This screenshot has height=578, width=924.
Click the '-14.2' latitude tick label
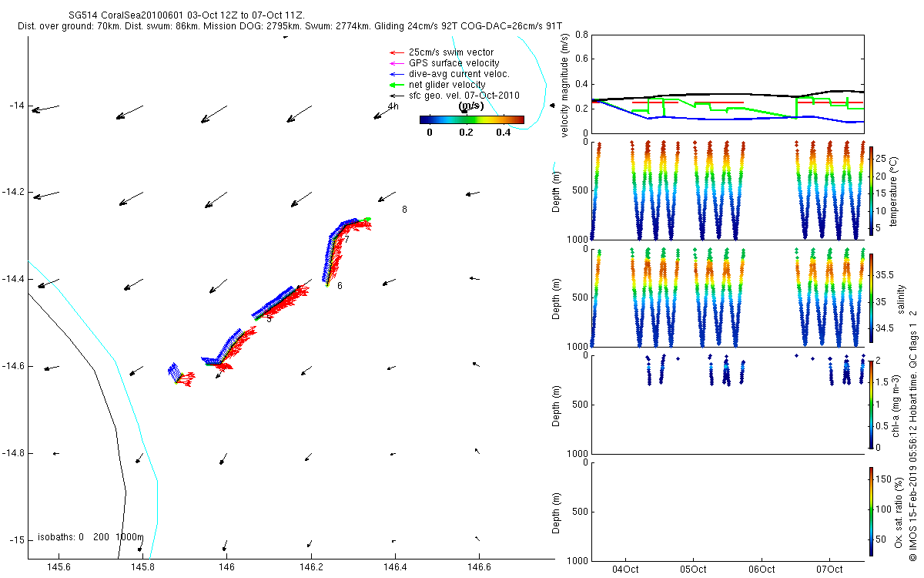click(13, 192)
